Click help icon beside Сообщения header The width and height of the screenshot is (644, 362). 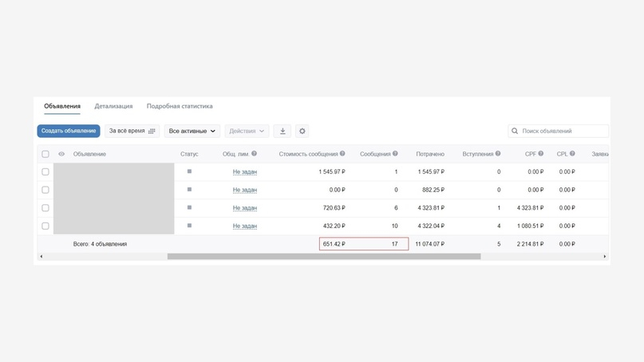click(395, 154)
